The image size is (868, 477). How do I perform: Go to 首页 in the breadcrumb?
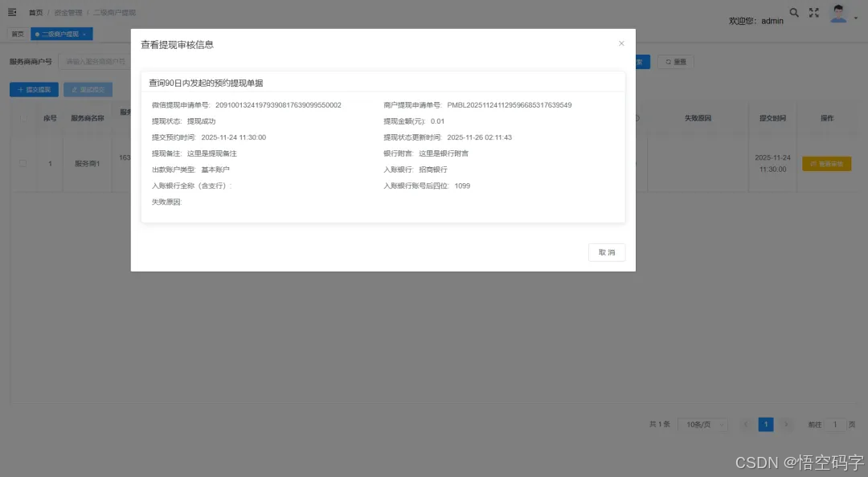[35, 12]
